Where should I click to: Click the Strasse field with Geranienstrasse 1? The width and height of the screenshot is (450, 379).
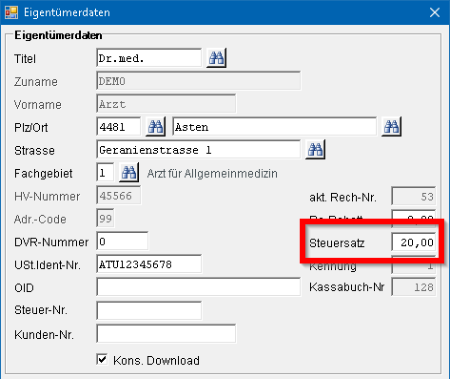click(x=199, y=150)
